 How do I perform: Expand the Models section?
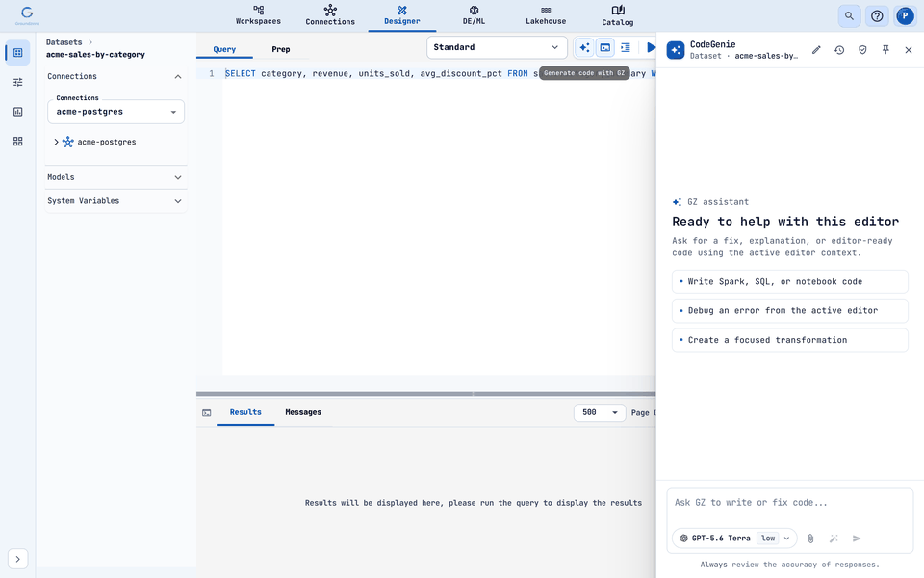(x=115, y=177)
